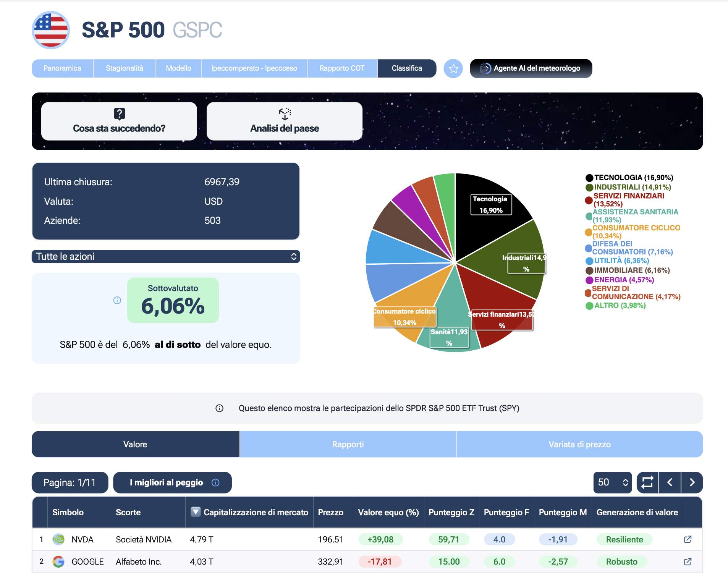Open Agente AI del meteorologo

pos(531,68)
